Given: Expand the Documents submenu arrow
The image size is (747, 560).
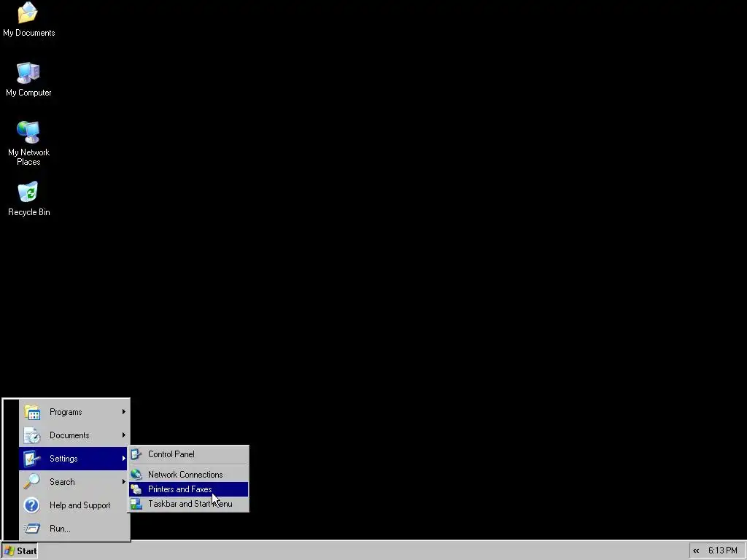Looking at the screenshot, I should (x=124, y=435).
